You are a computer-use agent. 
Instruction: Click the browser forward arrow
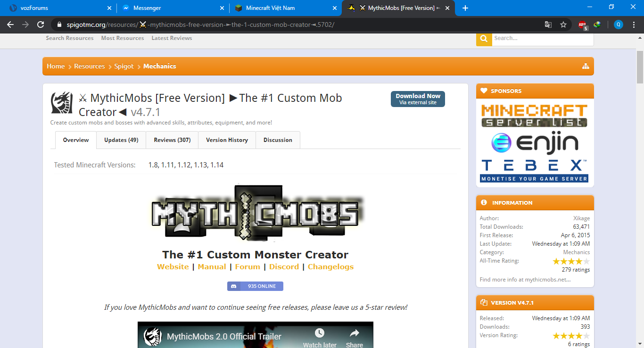[25, 25]
